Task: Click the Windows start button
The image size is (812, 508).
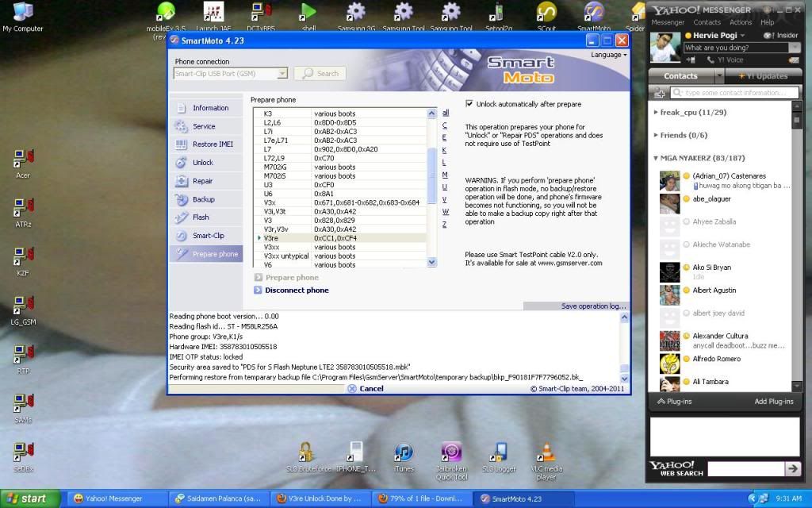Action: (x=30, y=498)
